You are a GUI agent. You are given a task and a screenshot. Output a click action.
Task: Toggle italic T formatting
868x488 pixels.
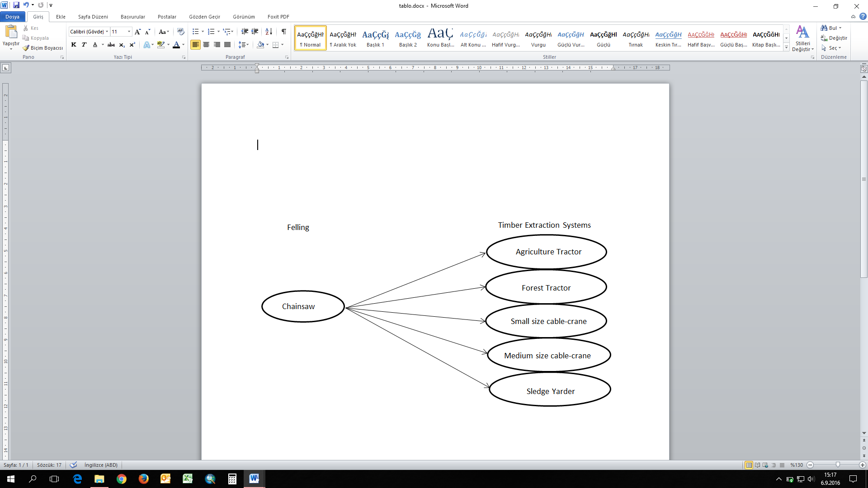[84, 45]
